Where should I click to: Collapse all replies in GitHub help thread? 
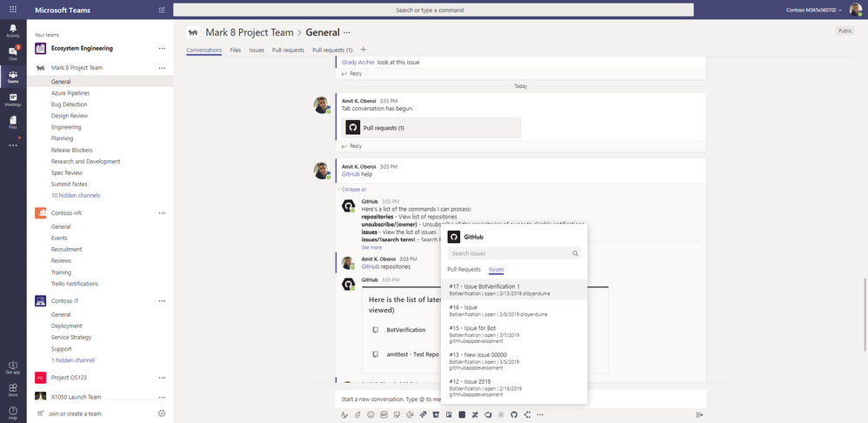point(352,190)
